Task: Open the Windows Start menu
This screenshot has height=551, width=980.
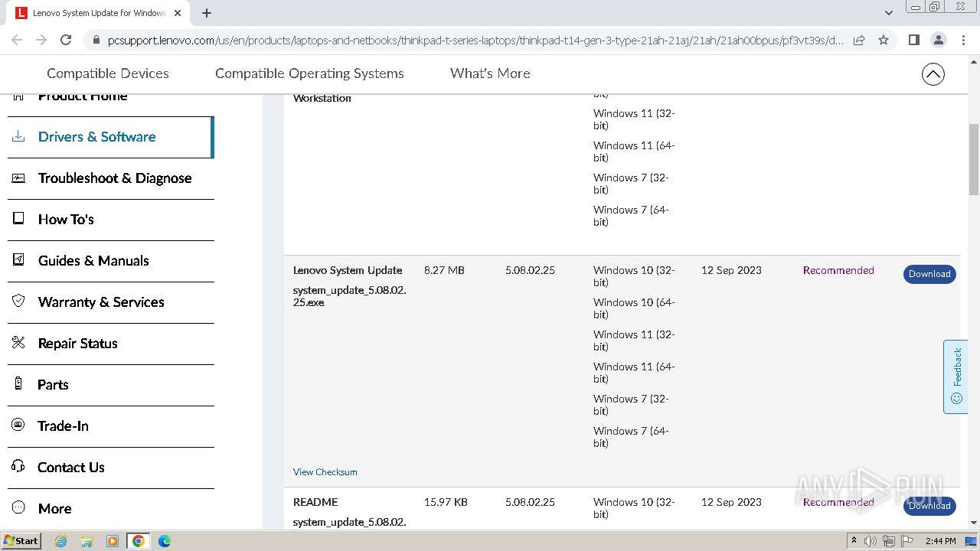Action: (21, 540)
